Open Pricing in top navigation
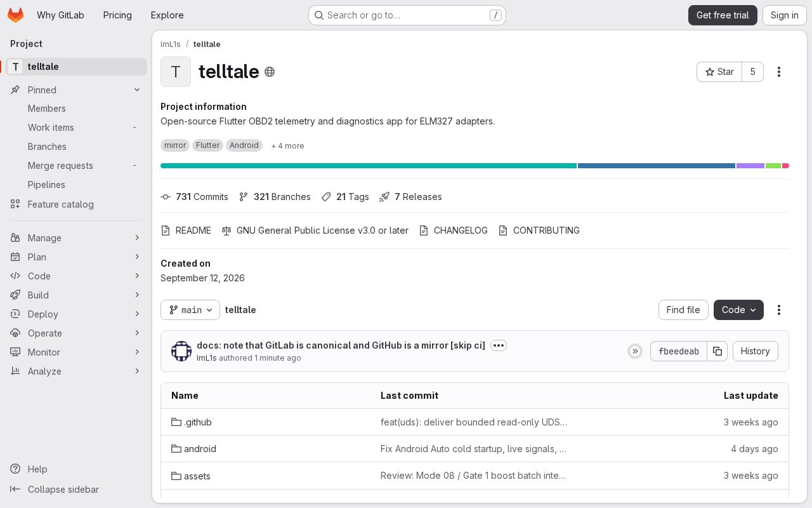 [x=117, y=15]
